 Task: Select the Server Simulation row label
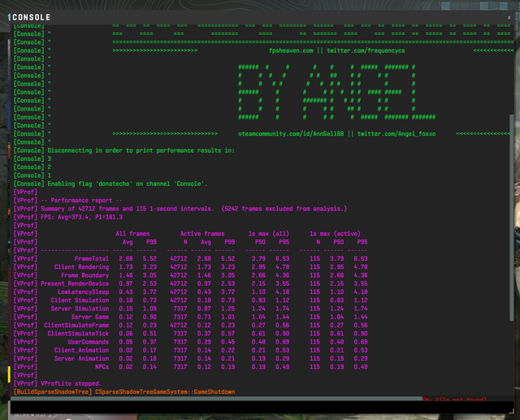(81, 309)
